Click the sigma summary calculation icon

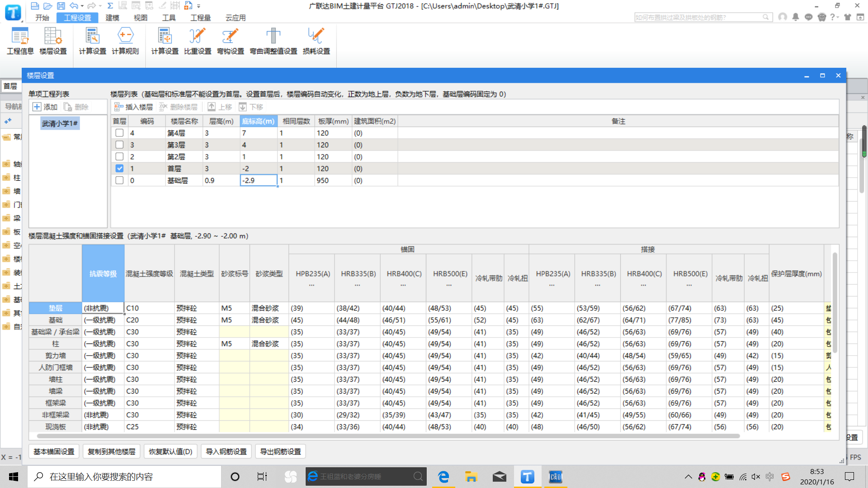click(x=110, y=6)
